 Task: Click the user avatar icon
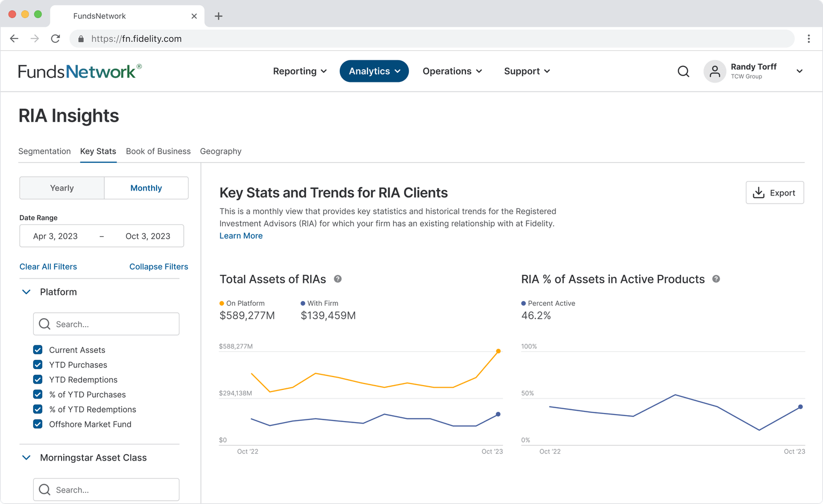click(715, 71)
